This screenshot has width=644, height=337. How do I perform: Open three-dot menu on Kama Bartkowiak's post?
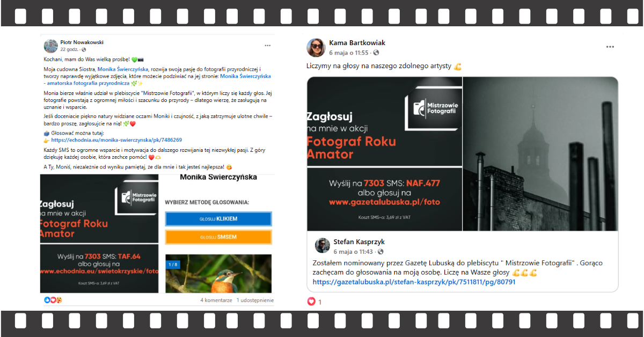(610, 47)
